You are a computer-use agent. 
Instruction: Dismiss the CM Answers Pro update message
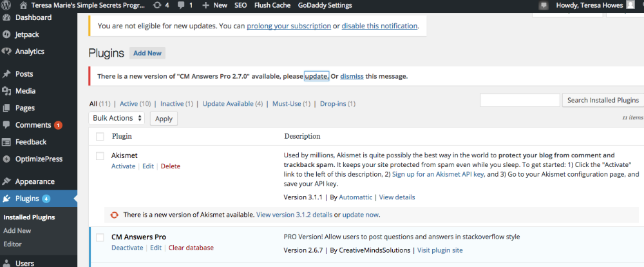(352, 76)
